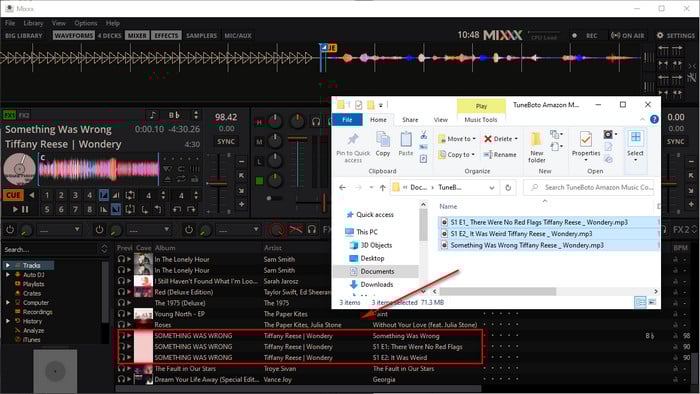Start recording with REC button

pyautogui.click(x=585, y=35)
